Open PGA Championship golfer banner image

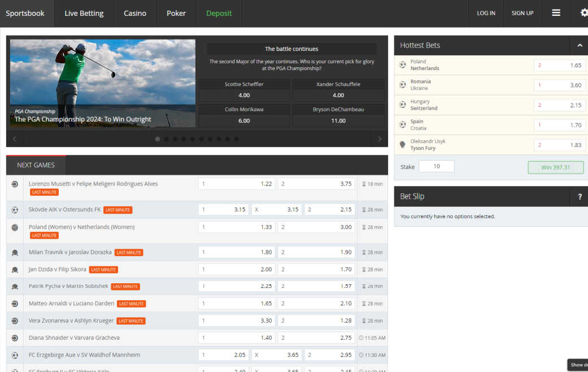point(103,83)
